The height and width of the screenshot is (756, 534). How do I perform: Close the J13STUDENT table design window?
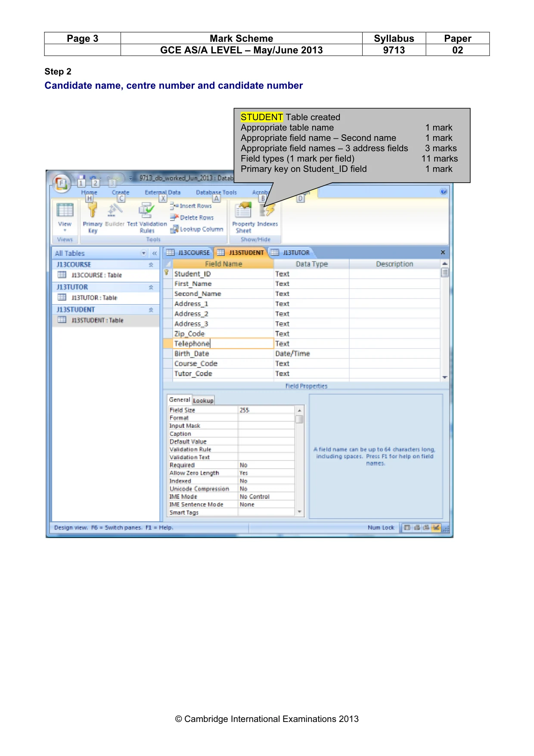443,252
